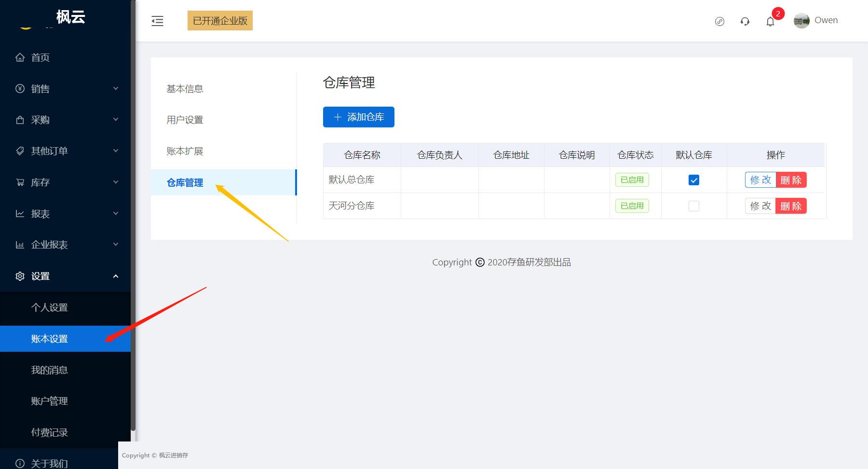
Task: Click 删除 for 天河分仓库 row
Action: click(x=791, y=206)
